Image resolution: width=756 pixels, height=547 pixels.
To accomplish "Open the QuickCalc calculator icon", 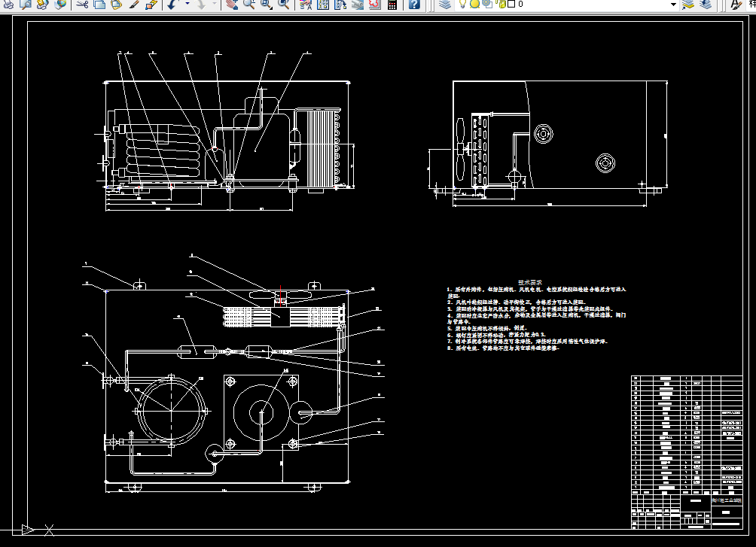I will click(392, 4).
